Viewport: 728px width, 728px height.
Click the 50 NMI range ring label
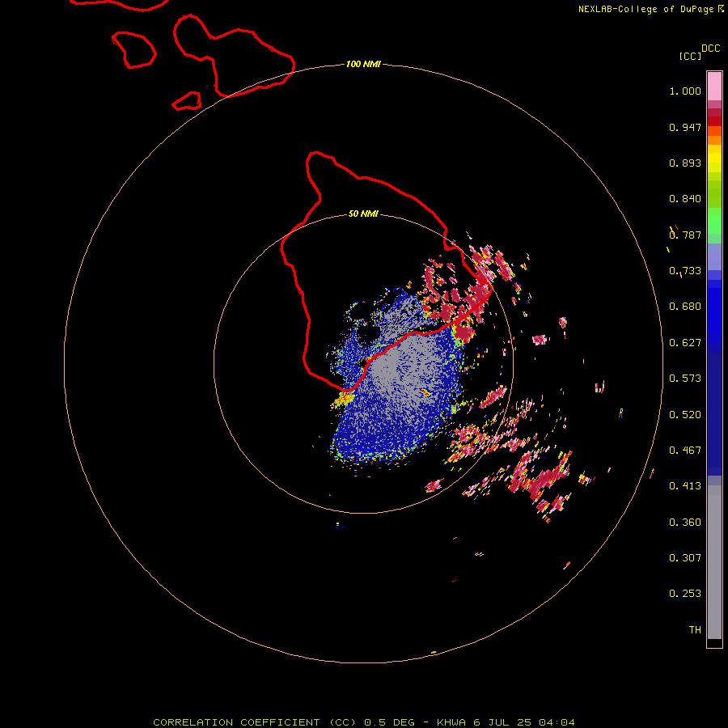363,214
